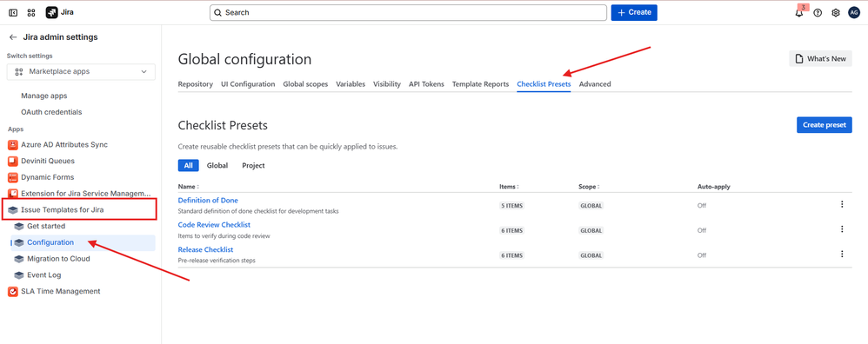Open the AG user avatar menu
Screen dimensions: 868x344
point(853,13)
